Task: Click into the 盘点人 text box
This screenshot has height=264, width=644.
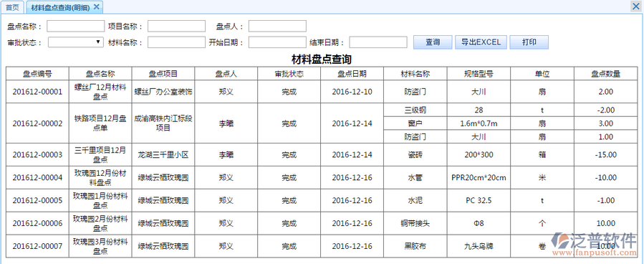Action: pyautogui.click(x=277, y=27)
